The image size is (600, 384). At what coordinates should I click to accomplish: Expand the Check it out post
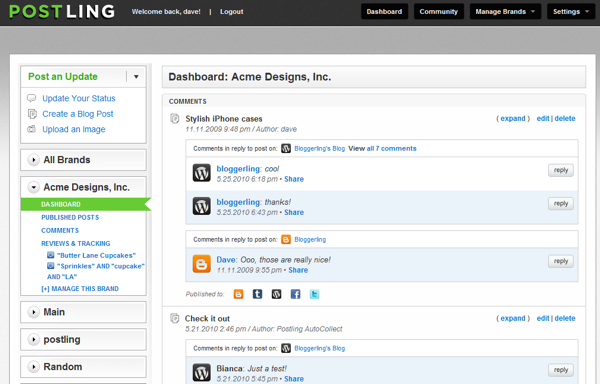(x=513, y=318)
